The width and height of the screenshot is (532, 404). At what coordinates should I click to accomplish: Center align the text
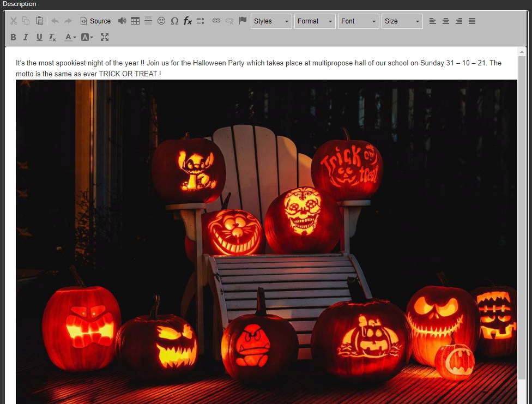446,21
